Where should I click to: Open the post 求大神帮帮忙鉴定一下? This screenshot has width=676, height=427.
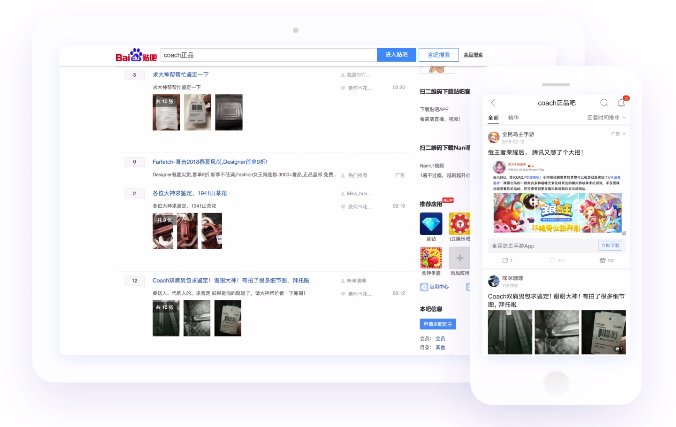point(181,75)
